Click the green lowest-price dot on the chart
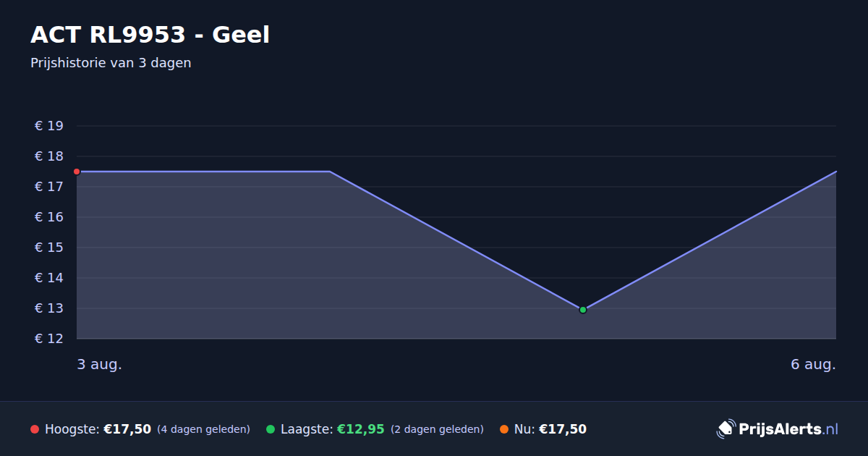Screen dimensions: 868x456 coord(583,310)
